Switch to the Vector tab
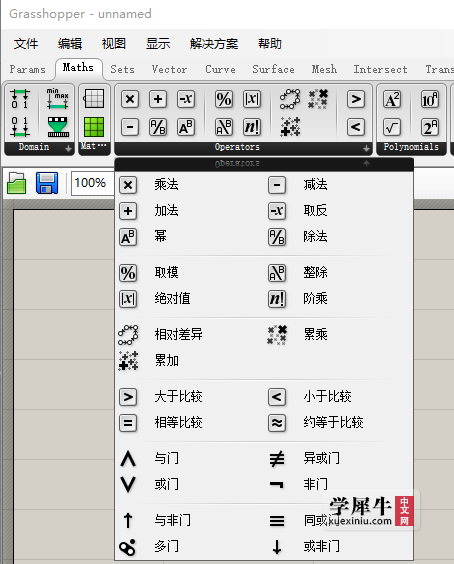 [169, 69]
